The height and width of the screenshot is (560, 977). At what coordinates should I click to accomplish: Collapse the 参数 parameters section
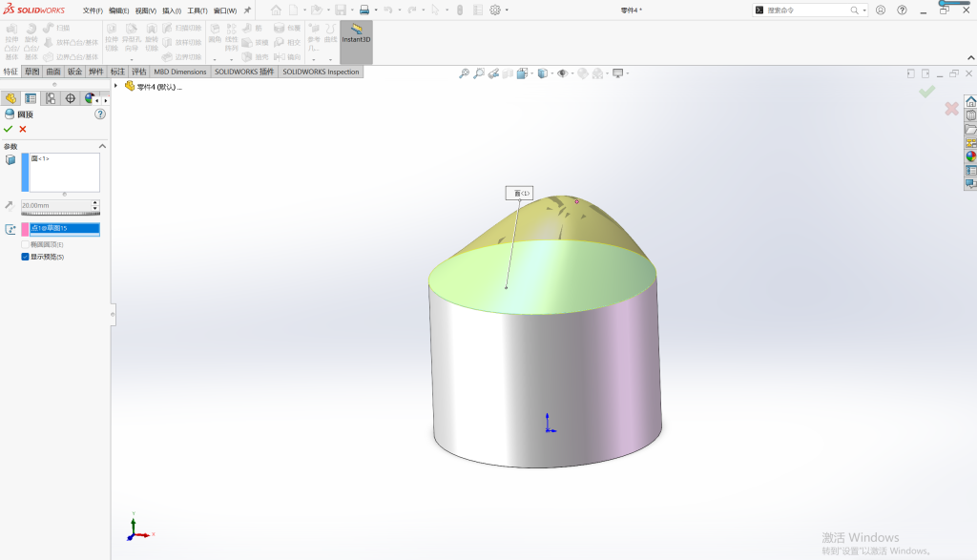[x=102, y=146]
